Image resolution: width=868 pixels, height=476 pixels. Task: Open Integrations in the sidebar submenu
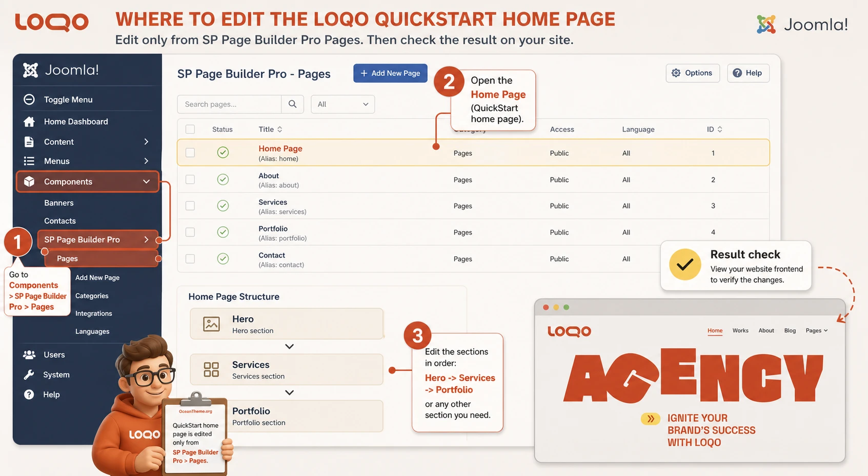tap(93, 313)
